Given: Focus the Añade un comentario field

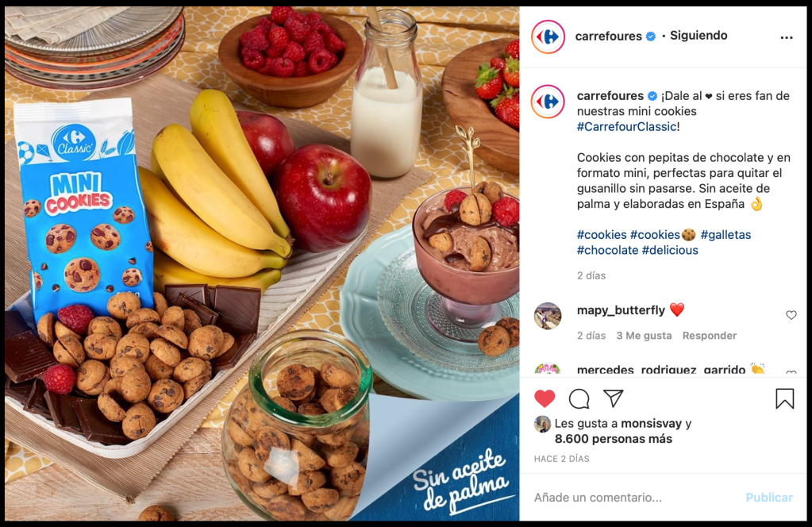Looking at the screenshot, I should coord(634,498).
